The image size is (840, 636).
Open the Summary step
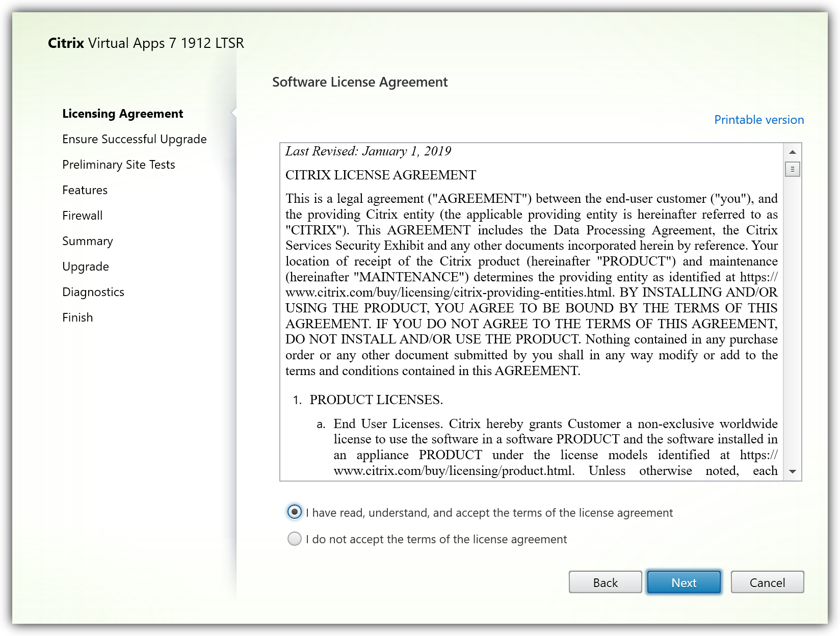coord(87,241)
